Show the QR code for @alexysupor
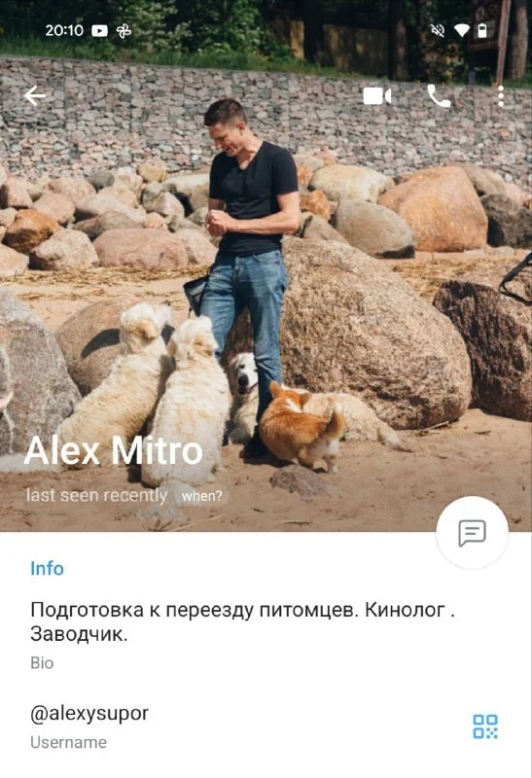 pyautogui.click(x=485, y=726)
